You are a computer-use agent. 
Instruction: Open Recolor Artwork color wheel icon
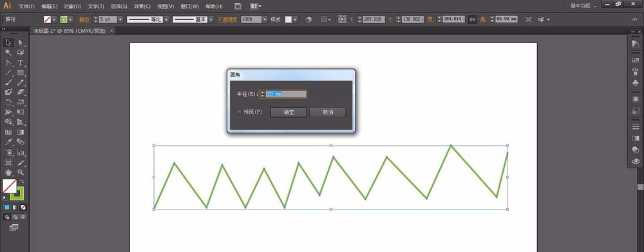[x=309, y=19]
